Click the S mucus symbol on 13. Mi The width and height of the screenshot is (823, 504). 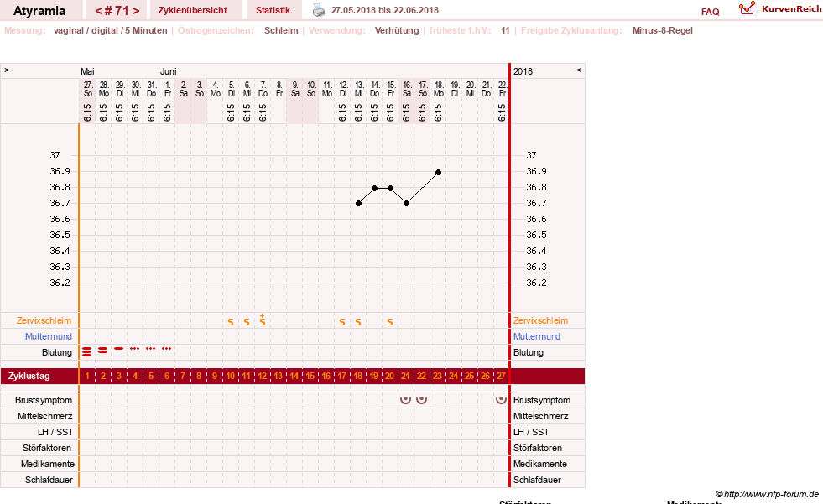tap(358, 322)
